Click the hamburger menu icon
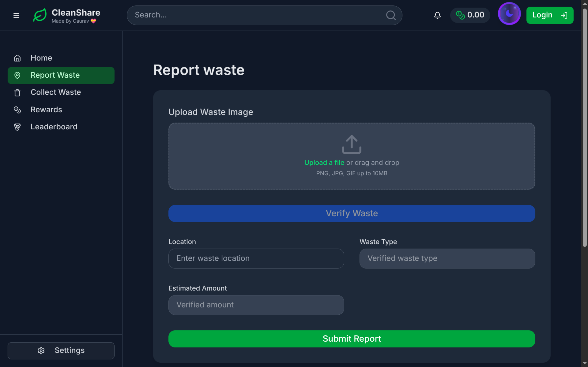Image resolution: width=588 pixels, height=367 pixels. click(x=16, y=15)
